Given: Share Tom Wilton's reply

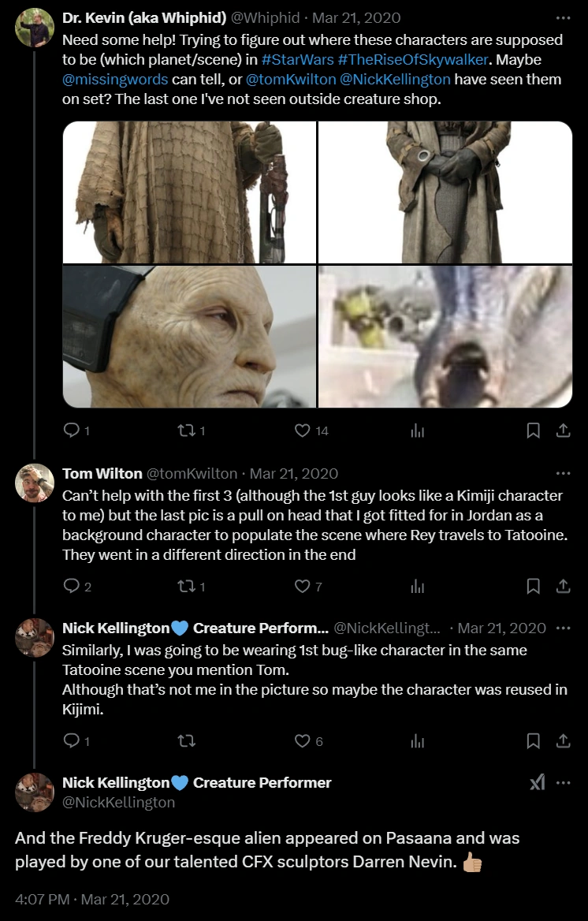Looking at the screenshot, I should coord(563,586).
